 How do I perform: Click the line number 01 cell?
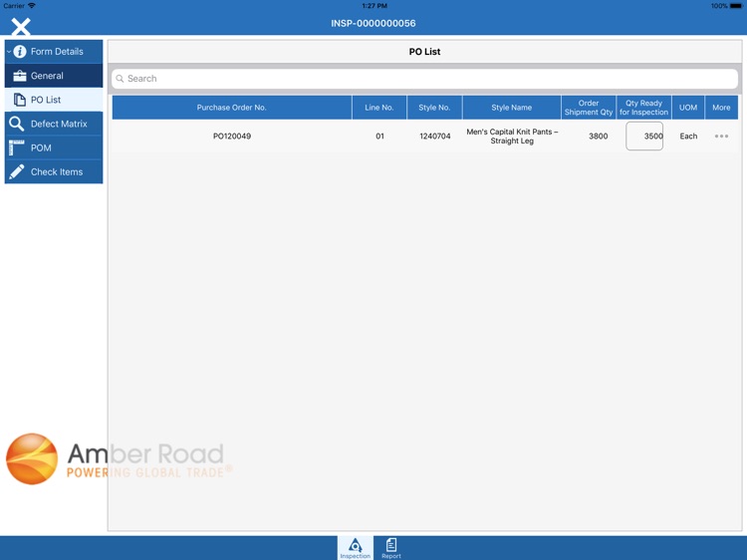[x=379, y=137]
